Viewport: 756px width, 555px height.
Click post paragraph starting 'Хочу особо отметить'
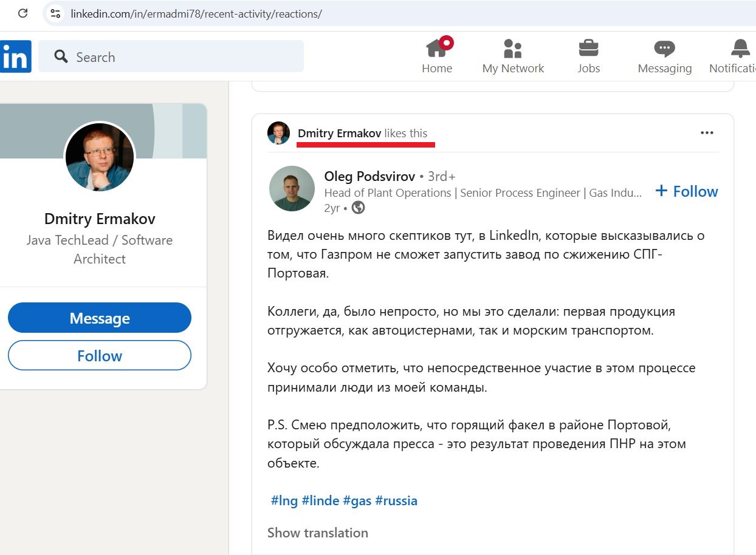point(481,378)
